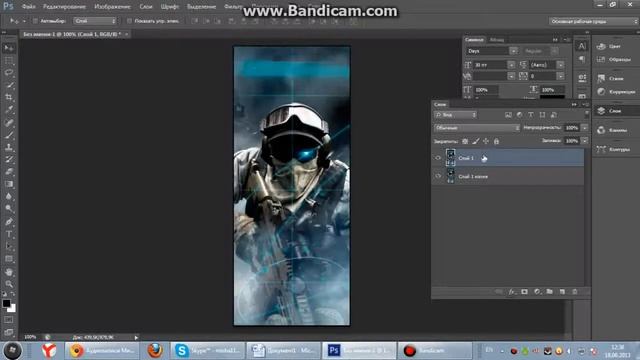Open the Файл menu
This screenshot has width=640, height=360.
coord(29,7)
